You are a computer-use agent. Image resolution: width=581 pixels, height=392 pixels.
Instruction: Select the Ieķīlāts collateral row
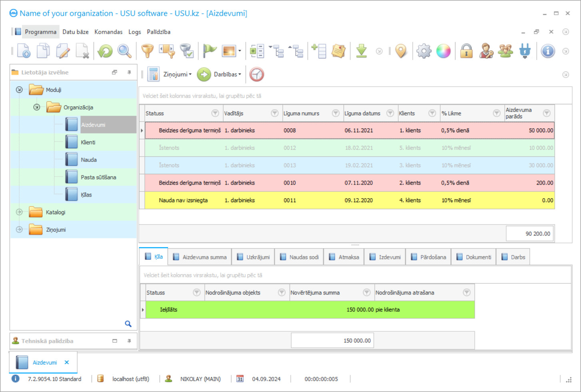tap(310, 310)
